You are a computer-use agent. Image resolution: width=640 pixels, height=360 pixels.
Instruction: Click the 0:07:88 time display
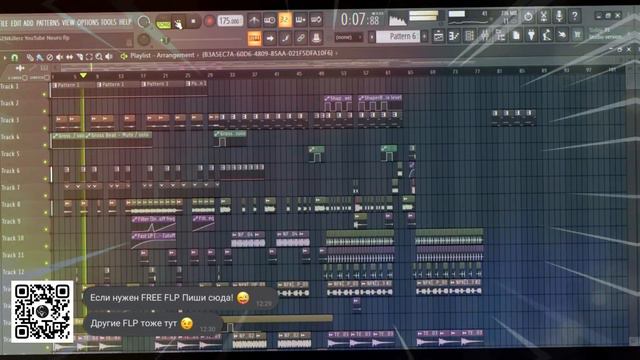coord(360,19)
